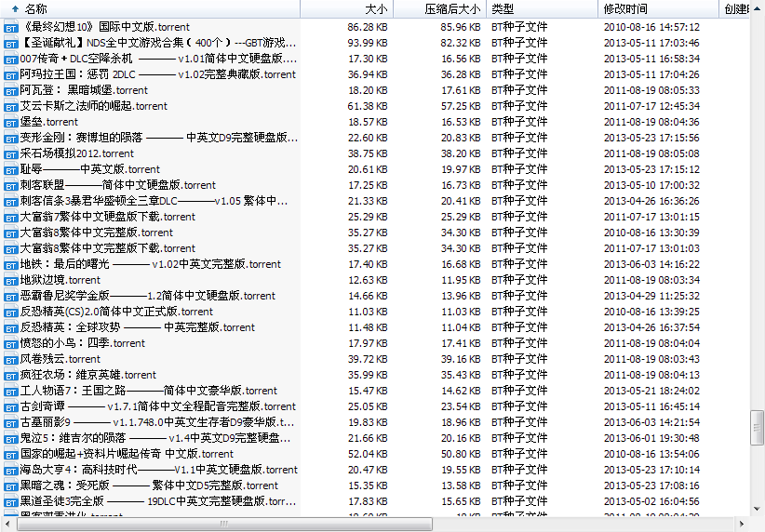
Task: Sort by the 名称 column header
Action: point(150,8)
